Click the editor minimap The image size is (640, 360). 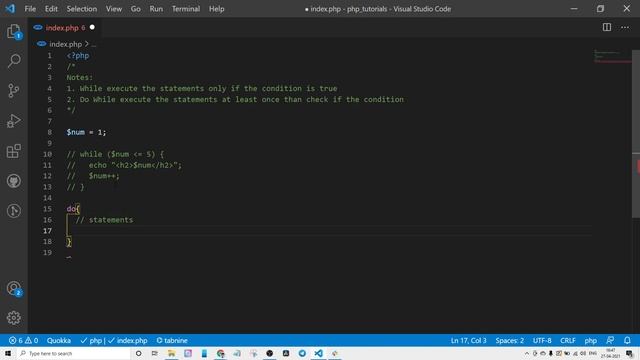tap(612, 56)
